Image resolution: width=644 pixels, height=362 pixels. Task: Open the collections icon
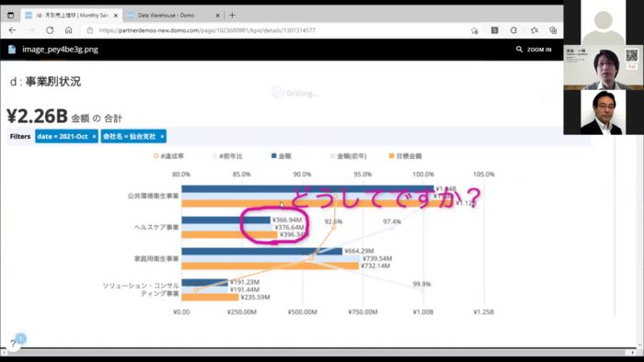(553, 30)
